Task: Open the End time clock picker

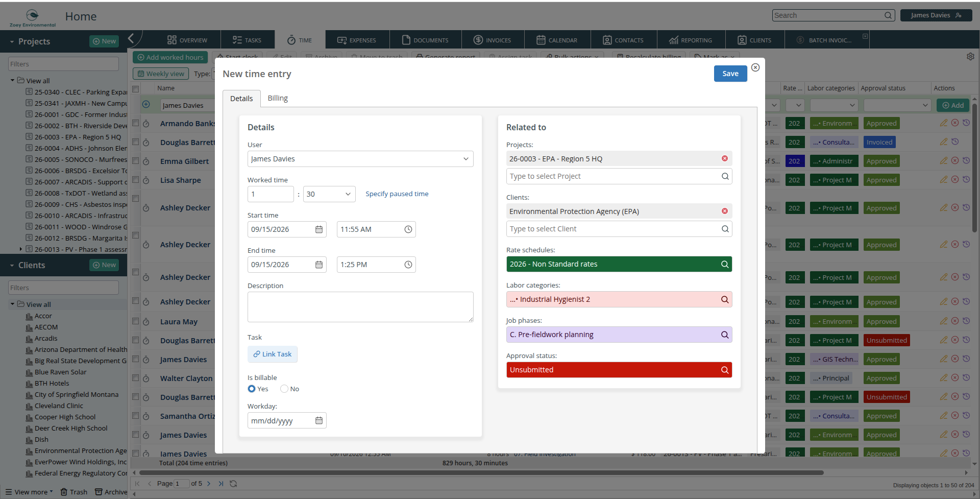Action: tap(408, 265)
